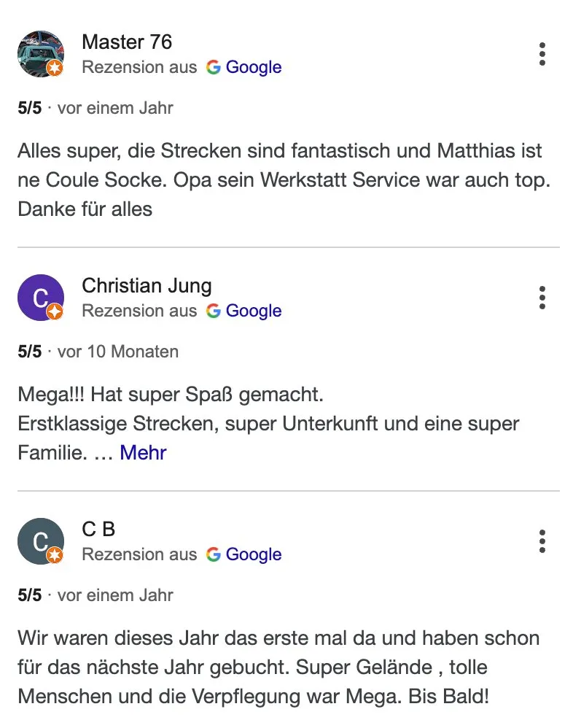Screen dimensions: 573x728
Task: Click Google logo in Master 76 review
Action: click(213, 67)
